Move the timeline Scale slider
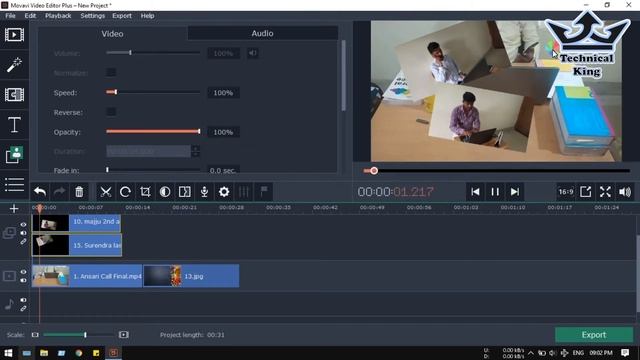 (85, 335)
